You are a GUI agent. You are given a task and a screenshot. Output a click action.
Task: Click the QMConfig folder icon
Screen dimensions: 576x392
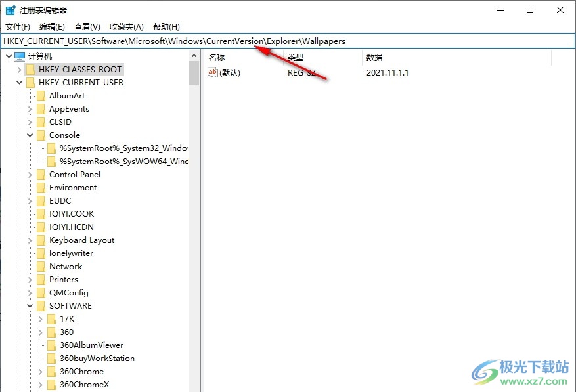click(41, 293)
